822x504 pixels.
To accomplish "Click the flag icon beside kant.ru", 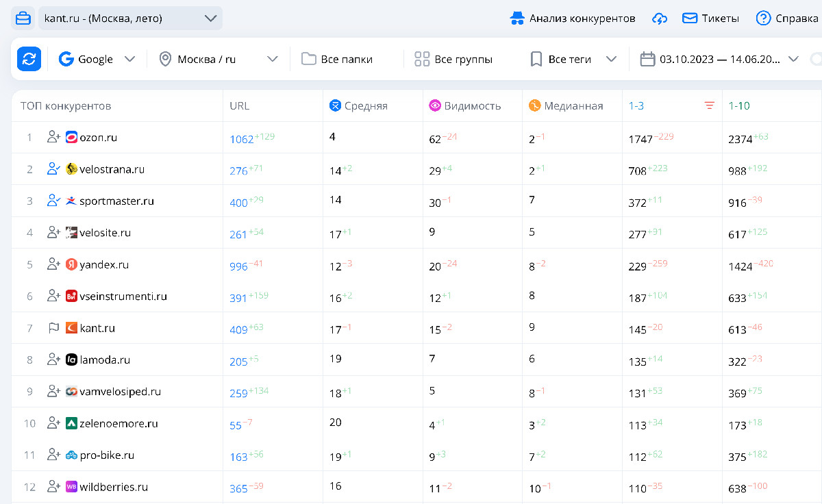I will (x=53, y=328).
